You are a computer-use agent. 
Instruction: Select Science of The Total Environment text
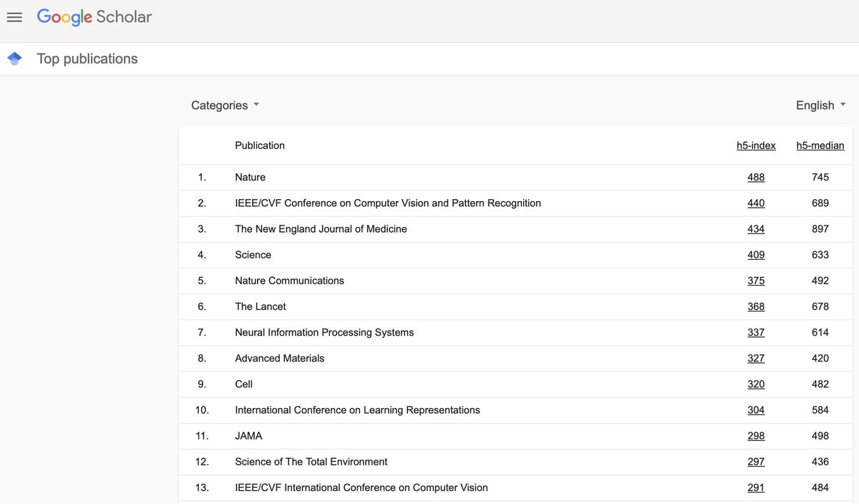point(311,462)
